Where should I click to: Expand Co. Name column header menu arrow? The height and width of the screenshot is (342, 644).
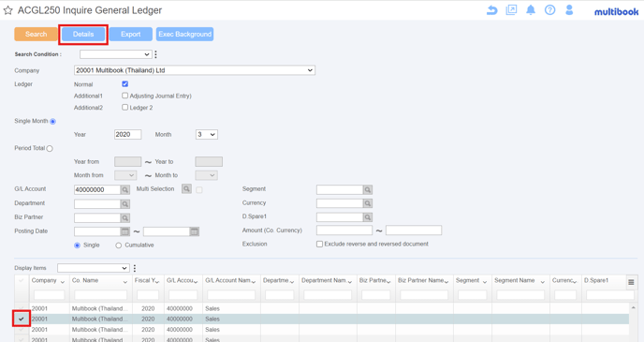pos(125,282)
